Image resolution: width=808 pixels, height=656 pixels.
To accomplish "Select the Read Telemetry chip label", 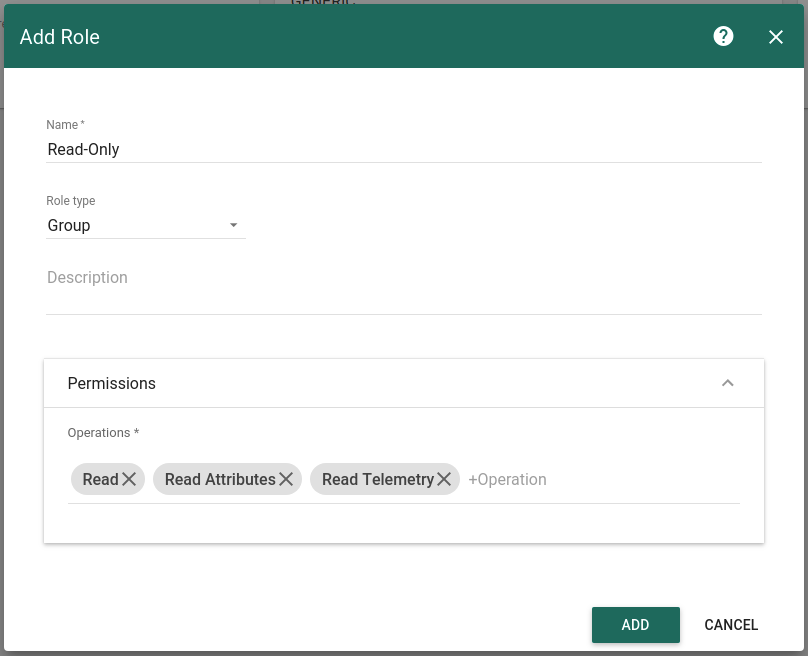I will pyautogui.click(x=377, y=480).
